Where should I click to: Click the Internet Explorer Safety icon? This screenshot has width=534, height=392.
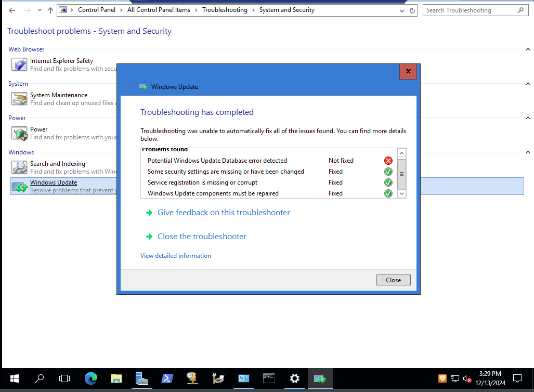coord(19,64)
